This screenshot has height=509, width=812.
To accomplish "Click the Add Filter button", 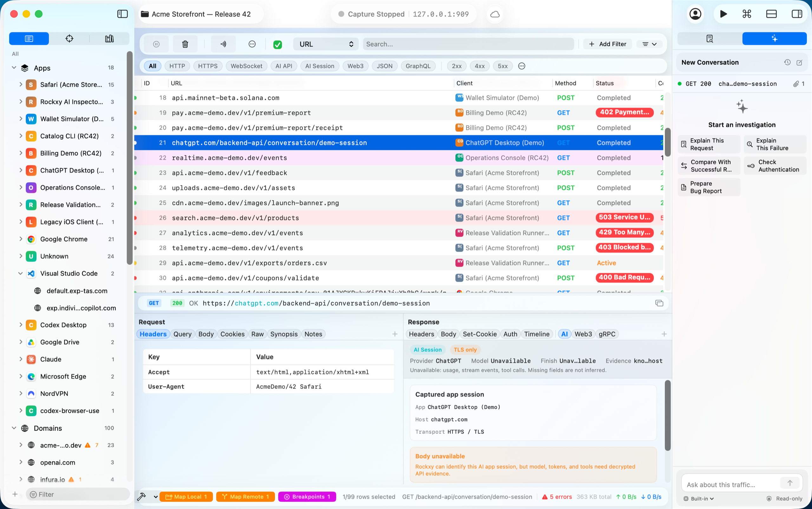I will pyautogui.click(x=607, y=44).
